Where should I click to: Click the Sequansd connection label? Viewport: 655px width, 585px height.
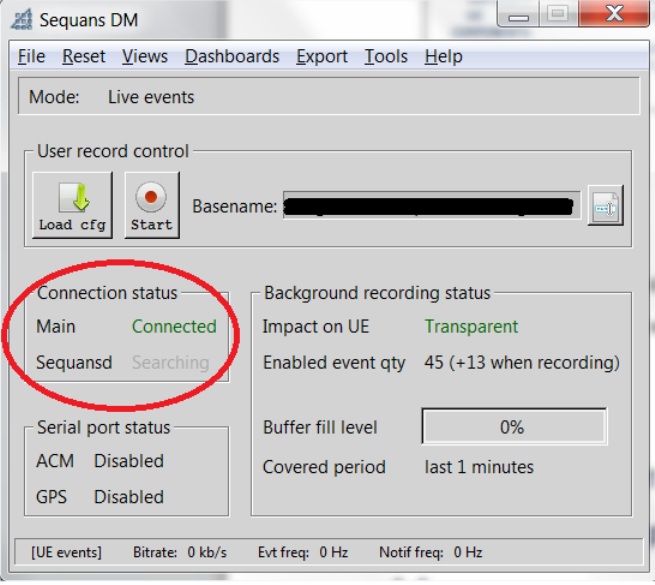[74, 363]
